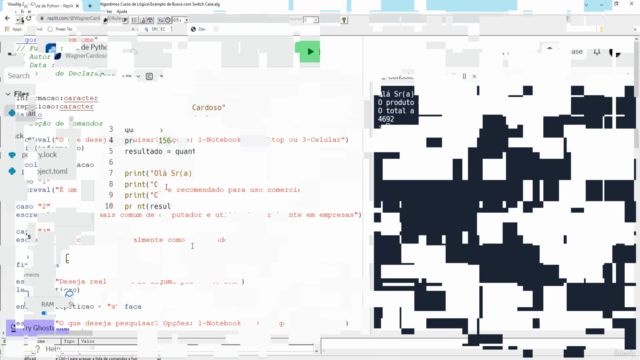The width and height of the screenshot is (640, 360).
Task: Close the console tab with the X
Action: click(x=474, y=76)
